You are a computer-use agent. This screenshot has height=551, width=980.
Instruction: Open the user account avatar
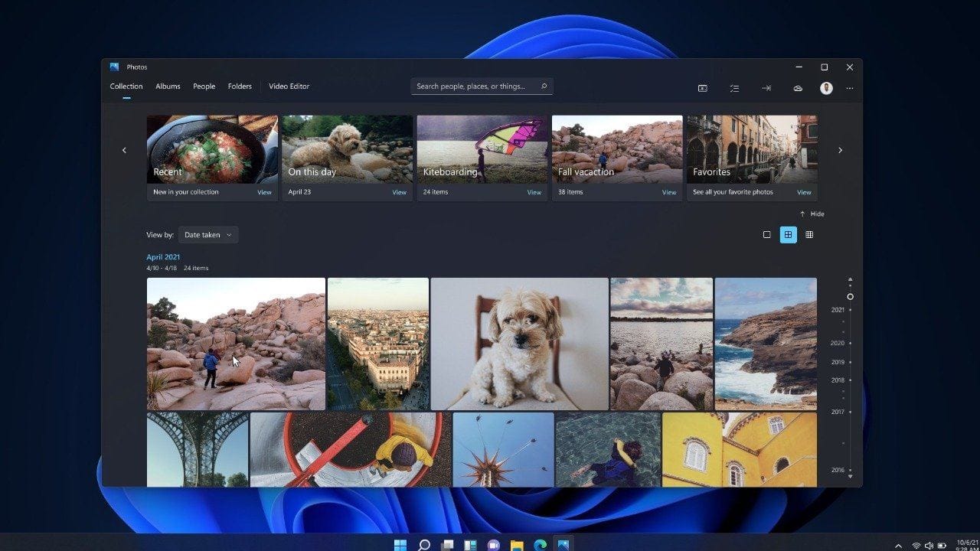[826, 88]
